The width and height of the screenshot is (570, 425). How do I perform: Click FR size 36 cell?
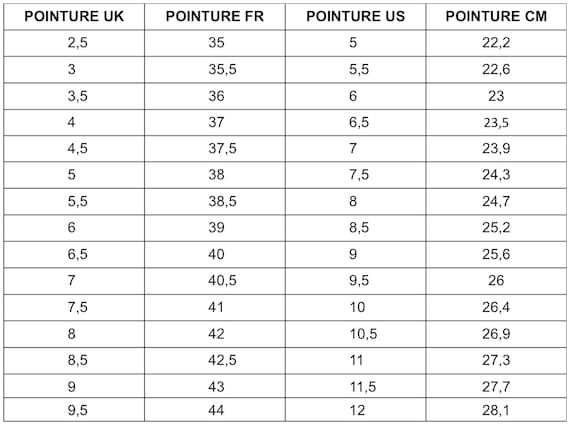pyautogui.click(x=215, y=96)
